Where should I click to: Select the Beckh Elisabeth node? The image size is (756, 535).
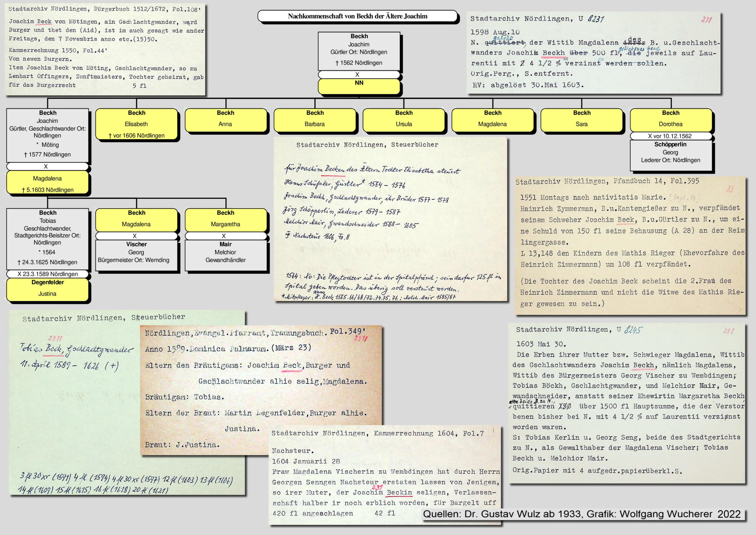click(x=136, y=124)
